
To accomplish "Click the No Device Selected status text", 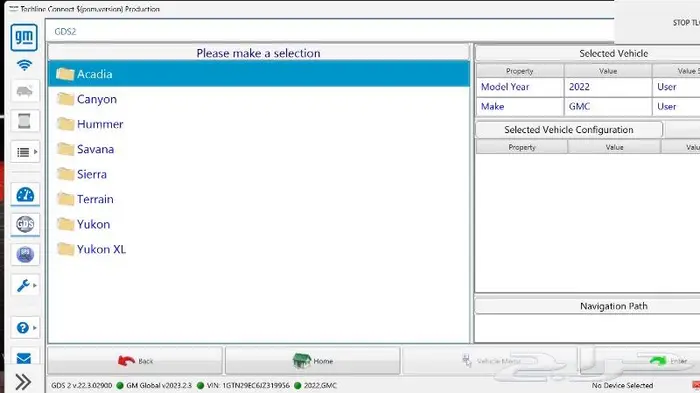I will coord(622,385).
